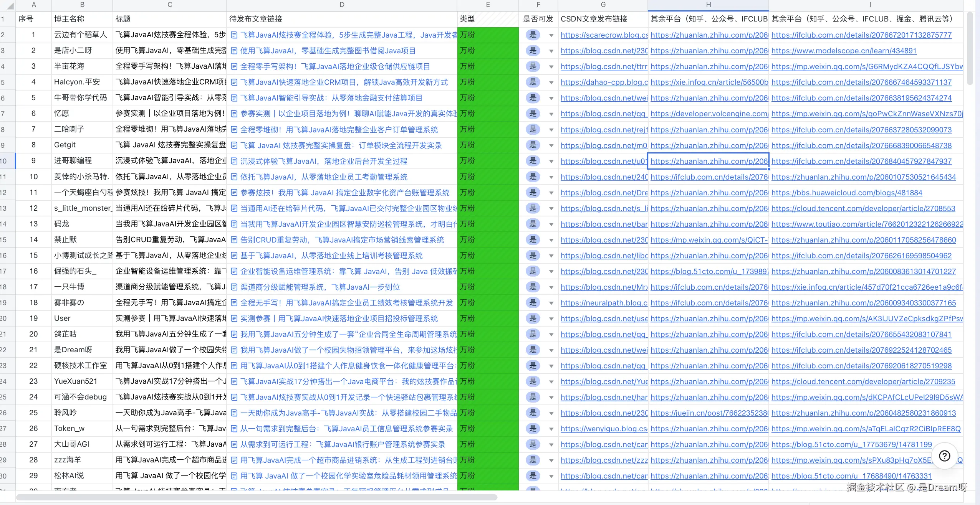Expand 是否可发 dropdown for 一只牛博 row
The width and height of the screenshot is (980, 505).
551,287
